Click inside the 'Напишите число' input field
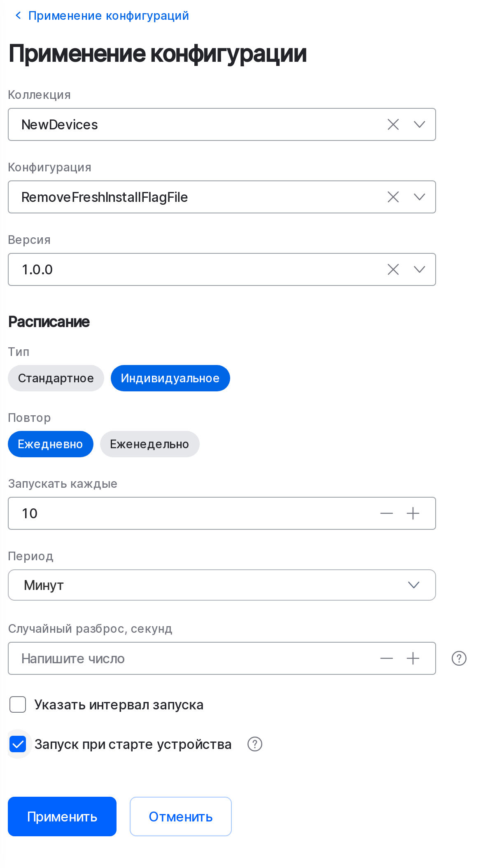 [x=165, y=658]
